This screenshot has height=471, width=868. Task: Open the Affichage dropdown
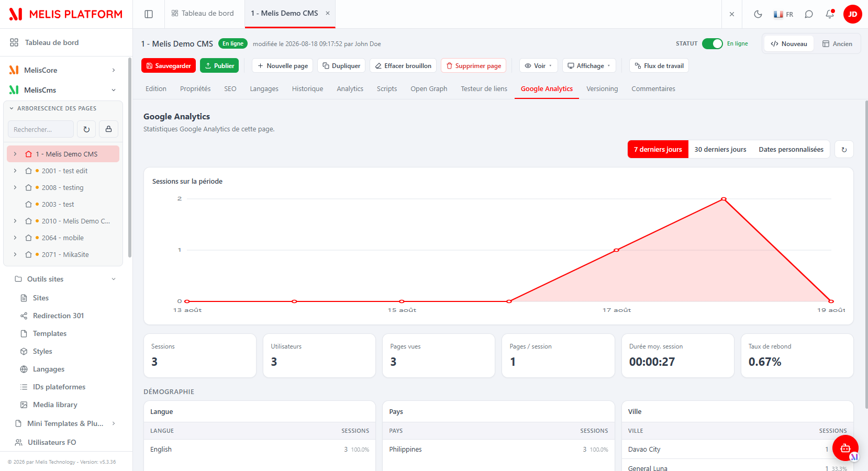tap(589, 66)
